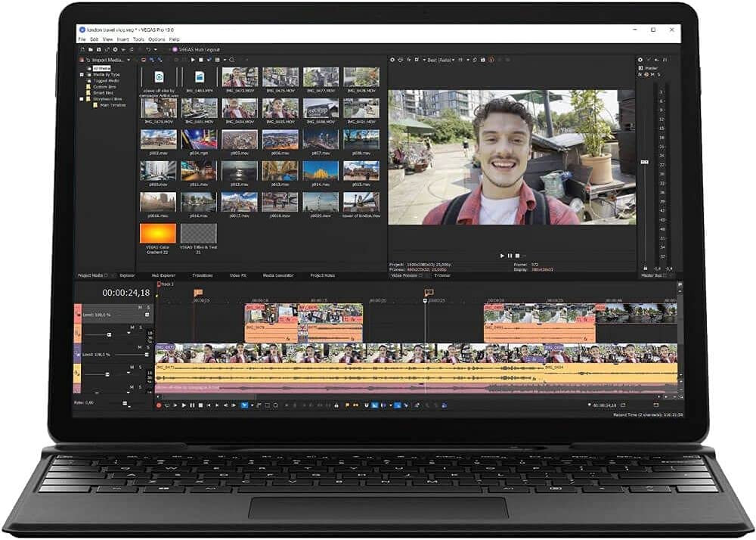Screen dimensions: 756x540
Task: Open the Import Media dropdown arrow
Action: (129, 60)
